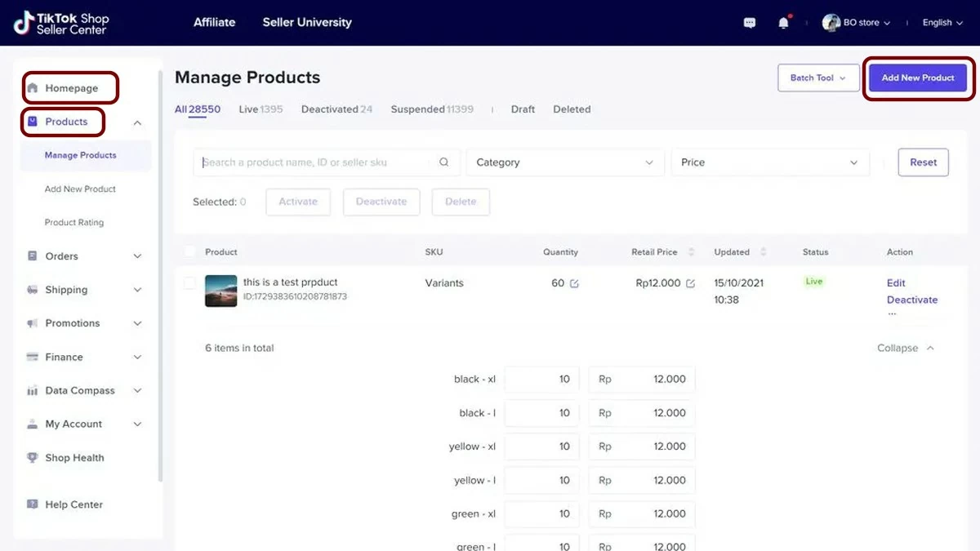Image resolution: width=980 pixels, height=551 pixels.
Task: Open the Price dropdown filter
Action: click(x=769, y=162)
